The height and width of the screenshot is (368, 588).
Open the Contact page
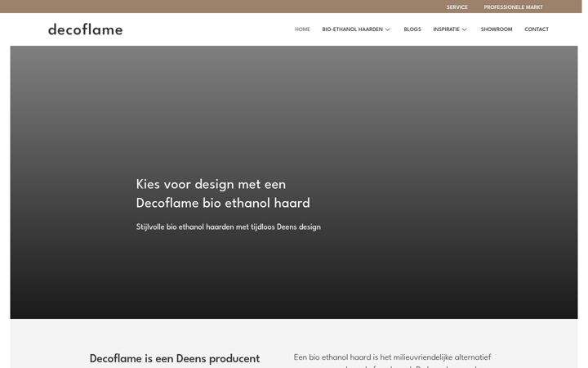pyautogui.click(x=537, y=29)
